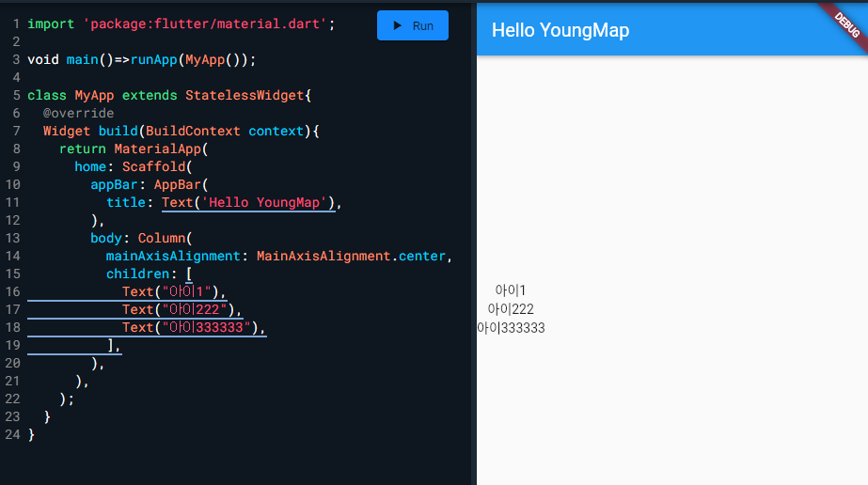The image size is (868, 485).
Task: Click the Run button
Action: click(413, 25)
